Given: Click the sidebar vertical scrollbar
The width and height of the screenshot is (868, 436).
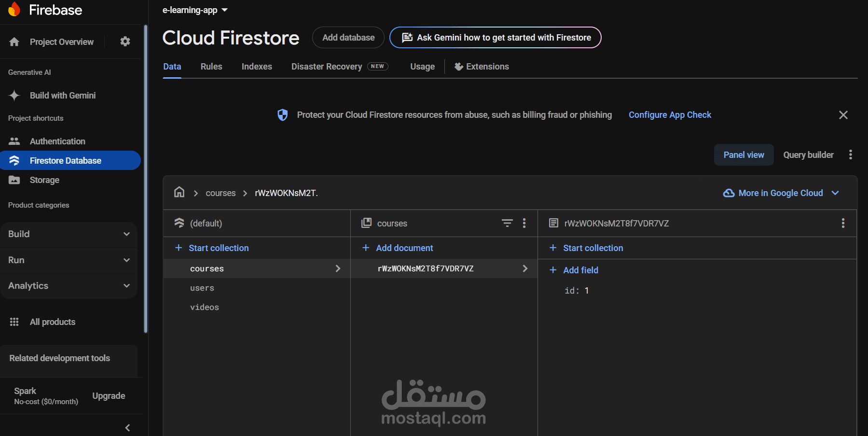Looking at the screenshot, I should pyautogui.click(x=146, y=179).
